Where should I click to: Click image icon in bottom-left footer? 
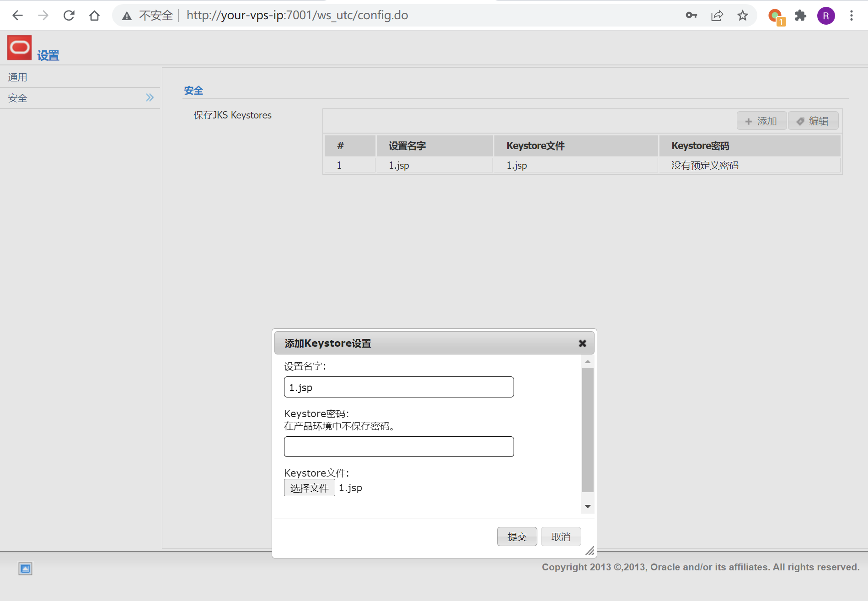tap(25, 569)
